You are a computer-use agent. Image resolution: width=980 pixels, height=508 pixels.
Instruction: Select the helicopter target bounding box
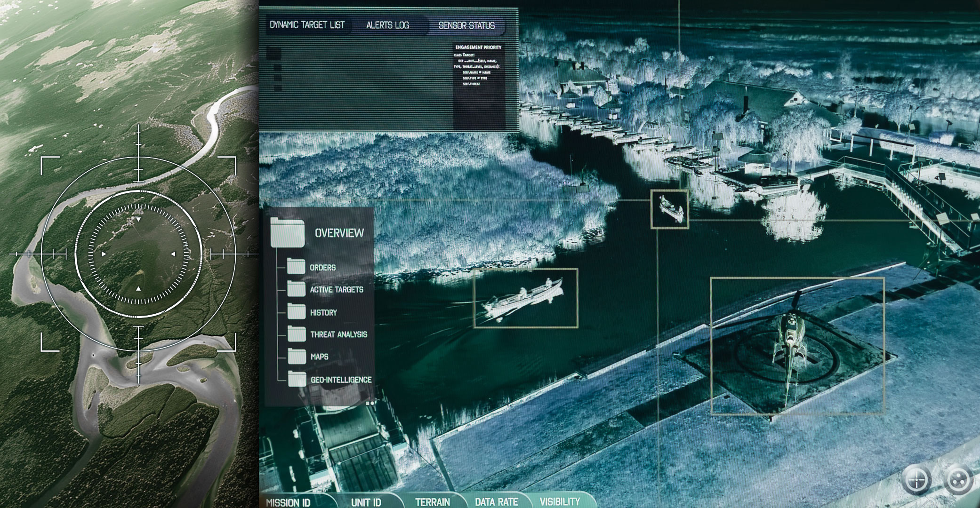click(797, 346)
